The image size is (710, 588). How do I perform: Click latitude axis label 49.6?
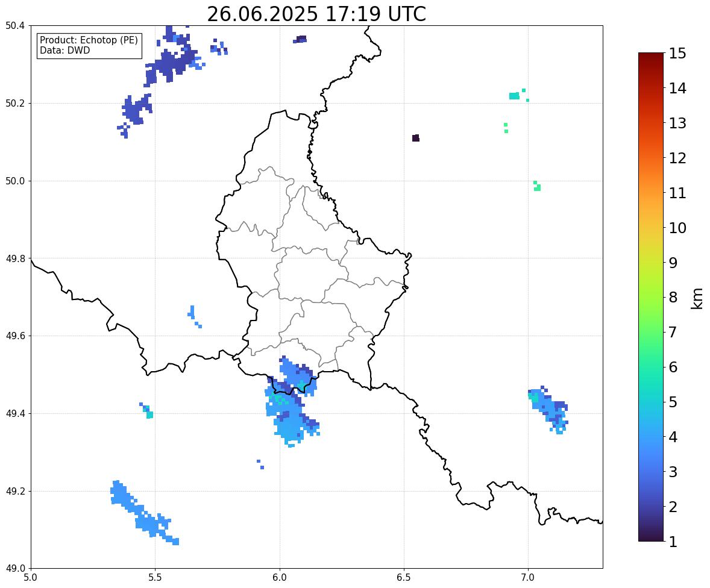15,336
